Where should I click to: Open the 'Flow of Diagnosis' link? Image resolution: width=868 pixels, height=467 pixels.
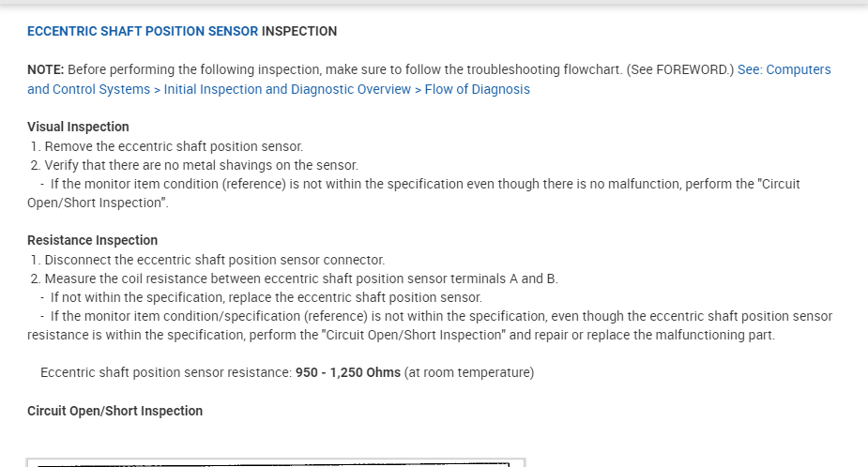477,89
